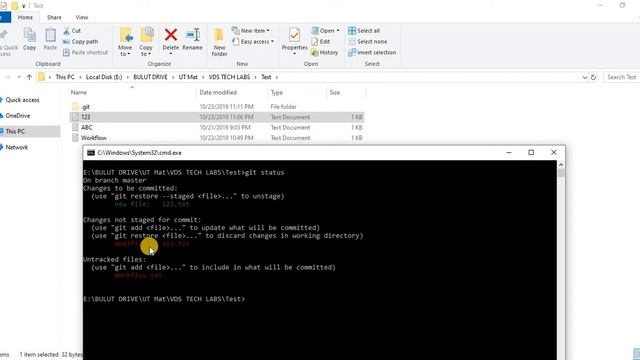Select This PC in the navigation pane
This screenshot has height=360, width=640.
click(x=15, y=131)
